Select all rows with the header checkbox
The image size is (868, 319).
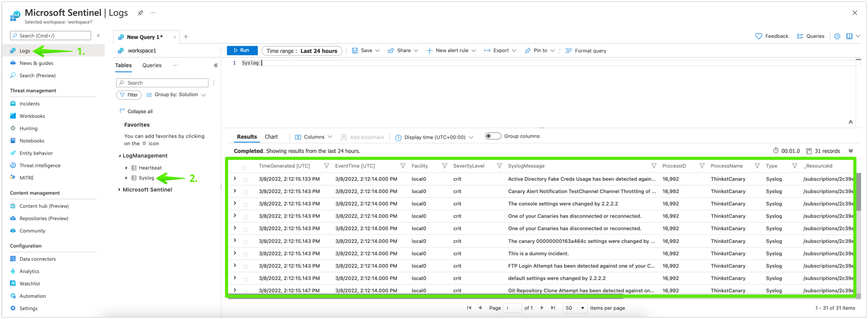(x=244, y=168)
